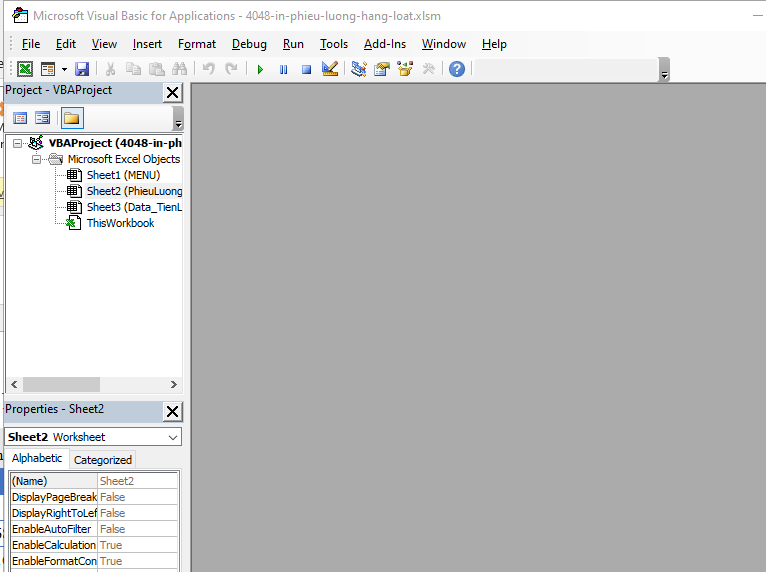Select the EnableCalculation property name
Screen dimensions: 766x572
click(54, 545)
